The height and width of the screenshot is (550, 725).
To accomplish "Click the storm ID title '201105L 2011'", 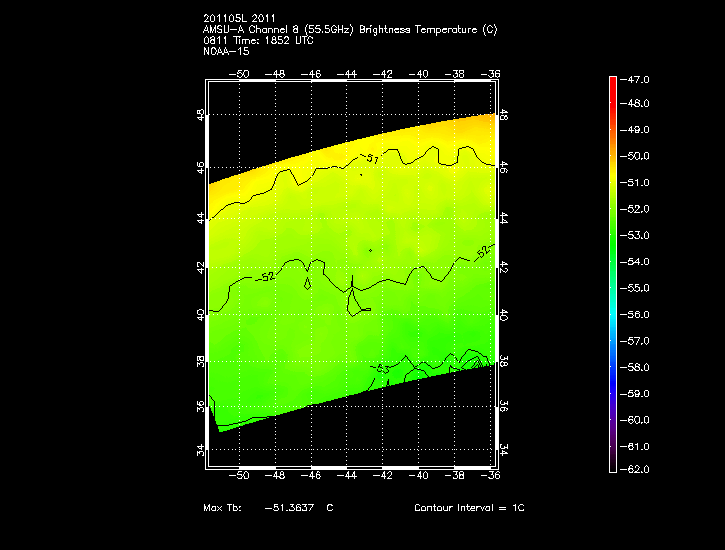I will (x=240, y=18).
